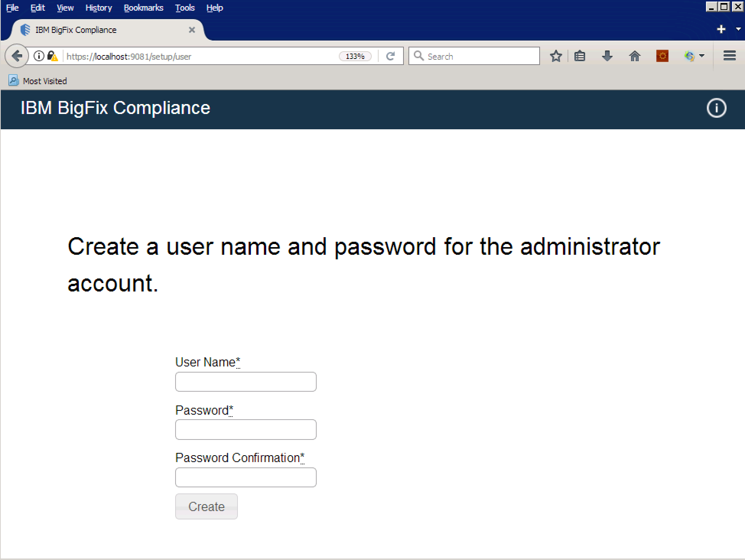Screen dimensions: 745x560
Task: Click the info icon in BigFix header
Action: (x=716, y=108)
